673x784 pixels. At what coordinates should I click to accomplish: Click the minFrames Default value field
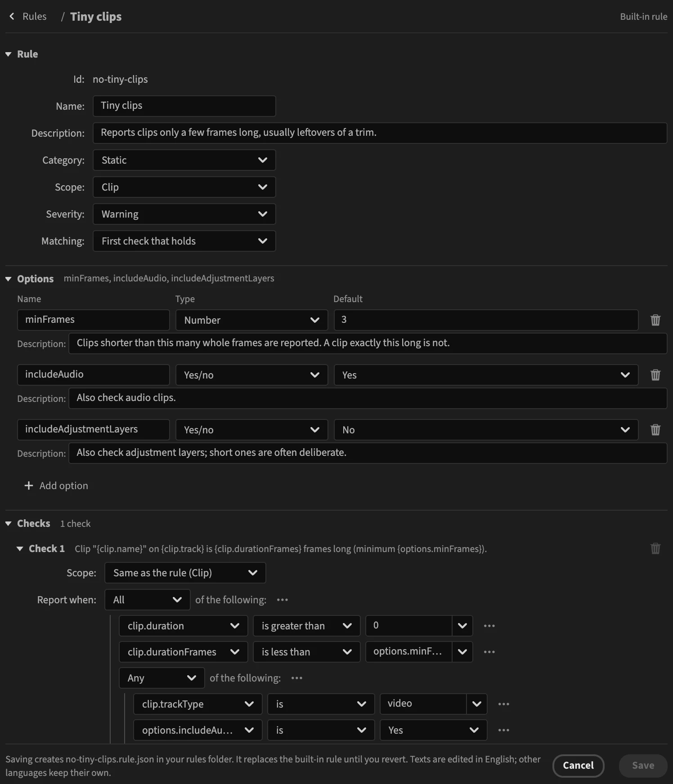486,320
